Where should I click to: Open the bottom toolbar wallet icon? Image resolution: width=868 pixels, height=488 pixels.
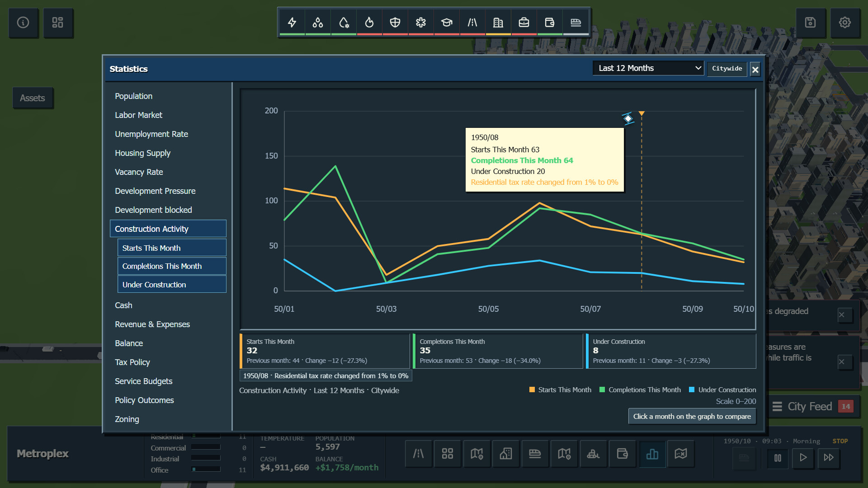(x=623, y=454)
